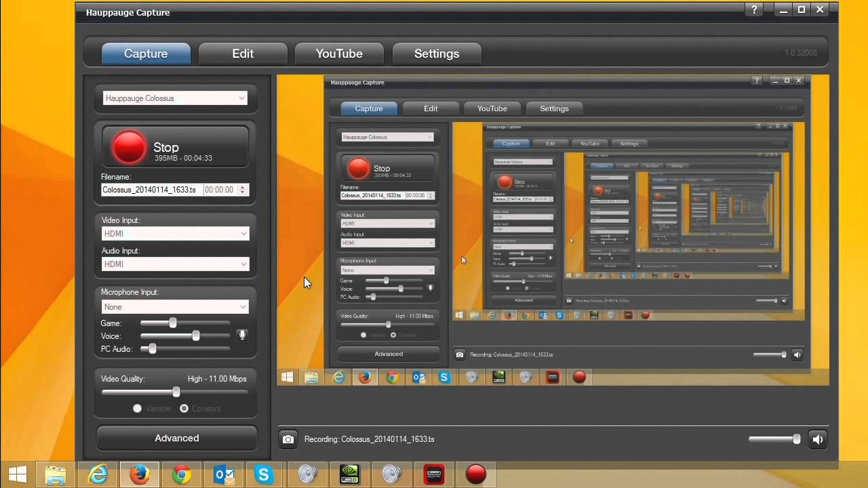The height and width of the screenshot is (488, 868).
Task: Switch to Firefox in the taskbar
Action: [x=140, y=475]
